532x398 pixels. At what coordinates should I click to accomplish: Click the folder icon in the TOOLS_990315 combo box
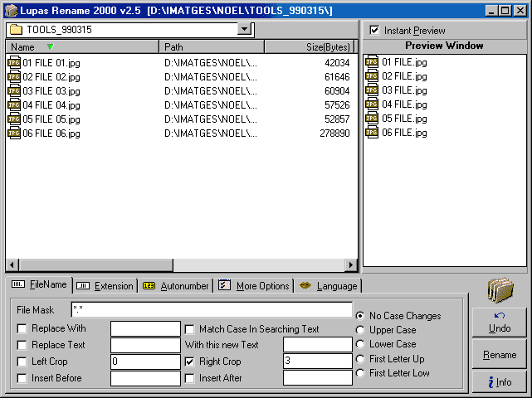16,29
